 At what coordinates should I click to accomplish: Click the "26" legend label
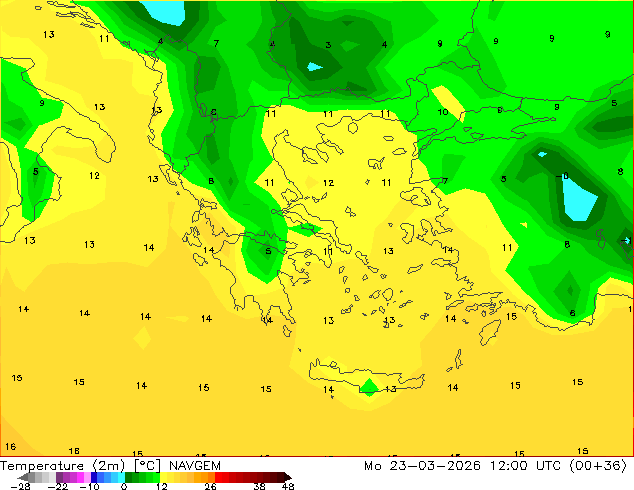pyautogui.click(x=210, y=486)
